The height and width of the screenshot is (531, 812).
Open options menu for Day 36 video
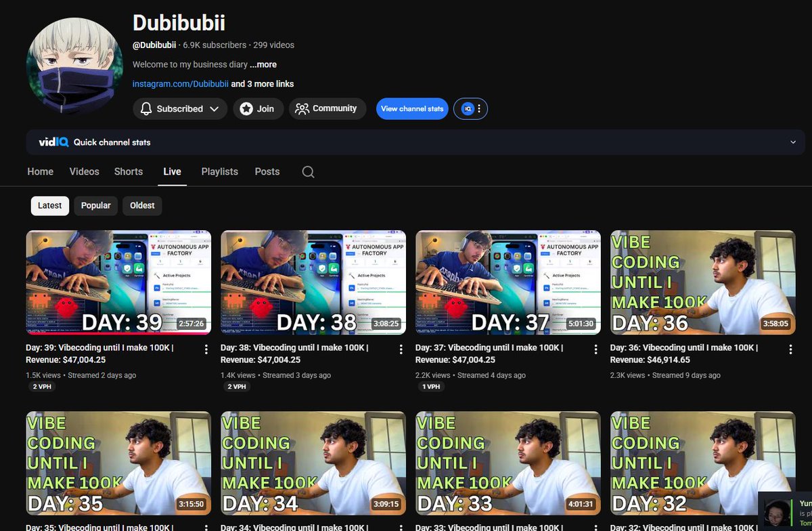(791, 349)
